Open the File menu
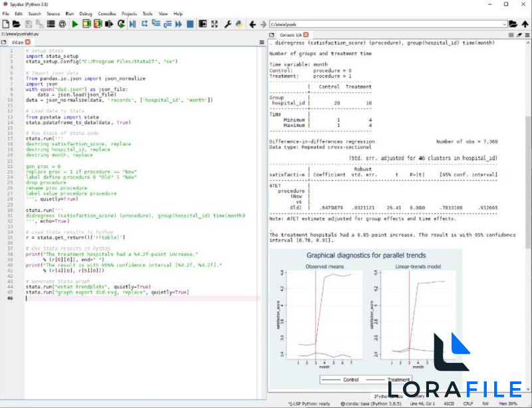The image size is (532, 408). click(6, 14)
